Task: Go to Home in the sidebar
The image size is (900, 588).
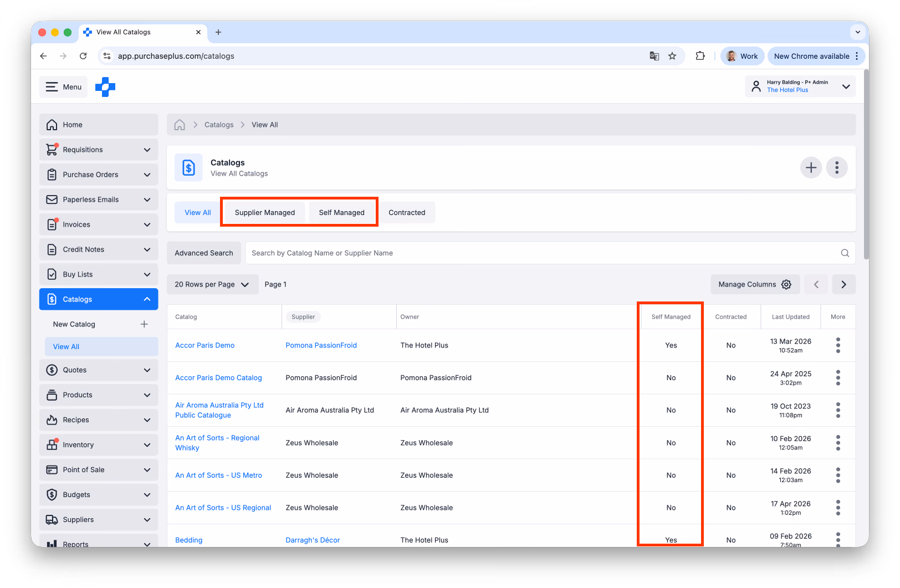Action: tap(99, 125)
